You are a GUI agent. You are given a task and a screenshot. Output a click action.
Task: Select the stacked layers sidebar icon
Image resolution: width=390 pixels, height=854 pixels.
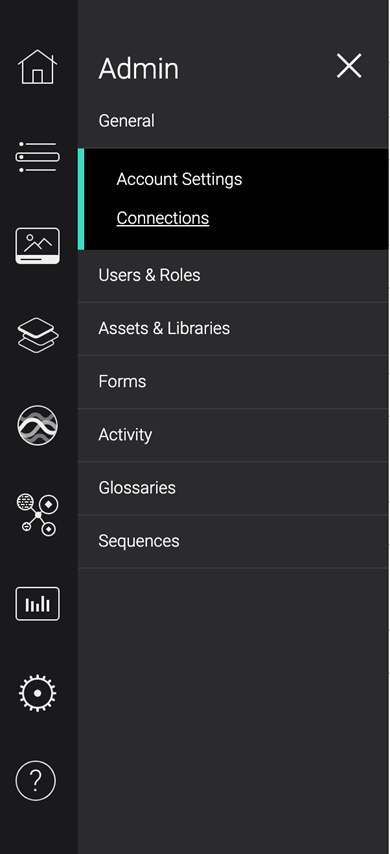[x=38, y=335]
